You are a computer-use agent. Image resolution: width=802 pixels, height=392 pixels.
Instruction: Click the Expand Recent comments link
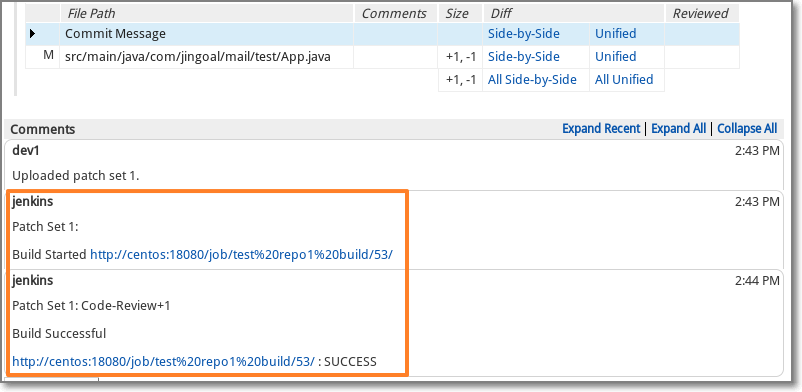coord(601,128)
